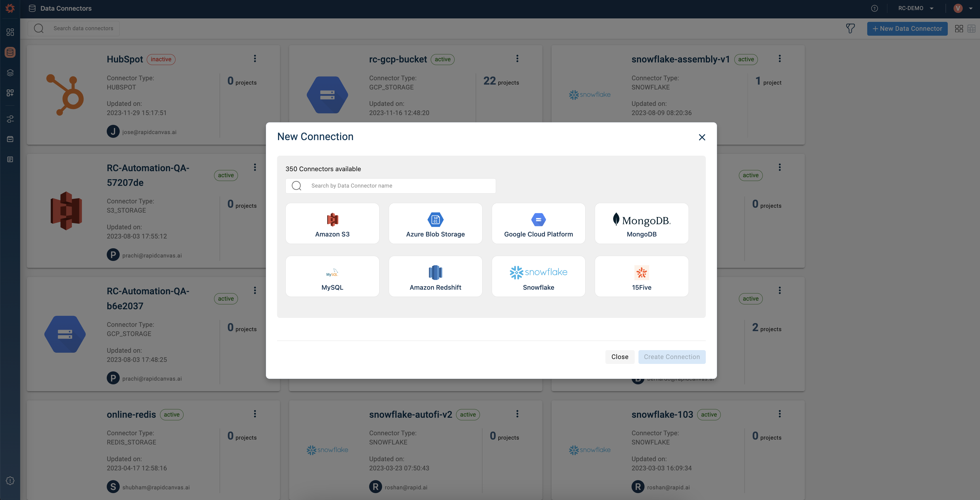Pick the Google Cloud Platform connector
This screenshot has height=500, width=980.
click(x=538, y=223)
